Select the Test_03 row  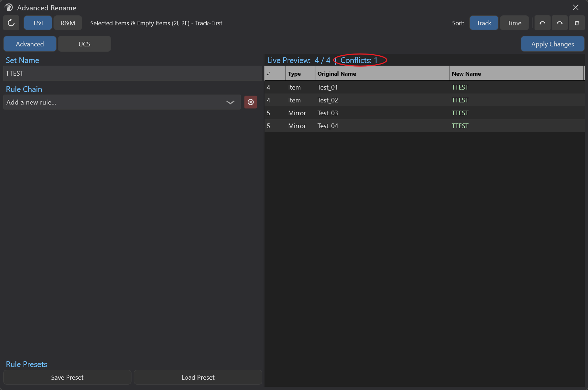[424, 113]
